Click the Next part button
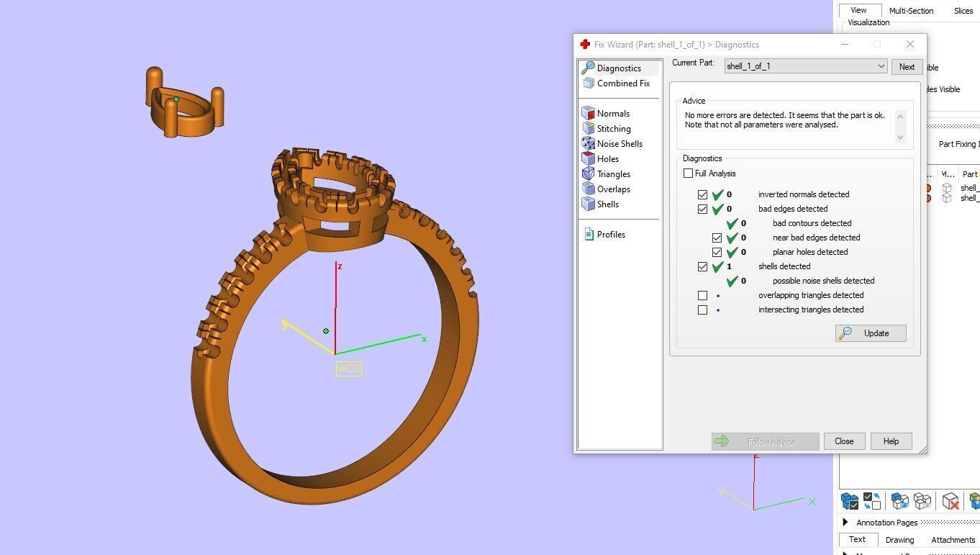The image size is (980, 555). (x=907, y=67)
